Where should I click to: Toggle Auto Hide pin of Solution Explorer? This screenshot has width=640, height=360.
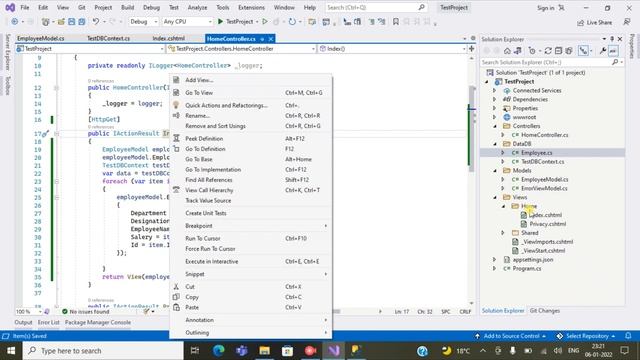pyautogui.click(x=612, y=39)
